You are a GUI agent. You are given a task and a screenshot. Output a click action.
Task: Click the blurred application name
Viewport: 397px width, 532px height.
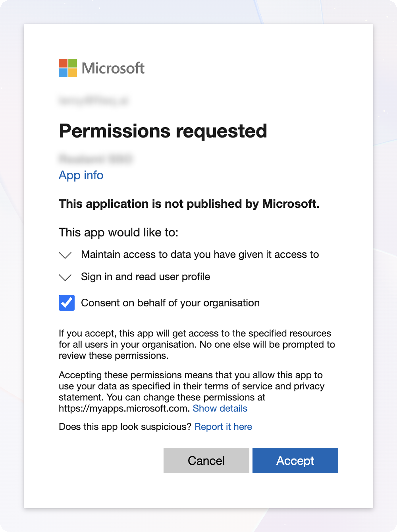pos(95,159)
